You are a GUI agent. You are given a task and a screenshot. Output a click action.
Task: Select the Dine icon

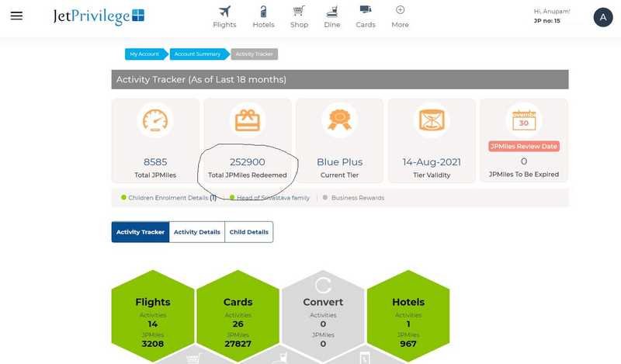(x=332, y=11)
